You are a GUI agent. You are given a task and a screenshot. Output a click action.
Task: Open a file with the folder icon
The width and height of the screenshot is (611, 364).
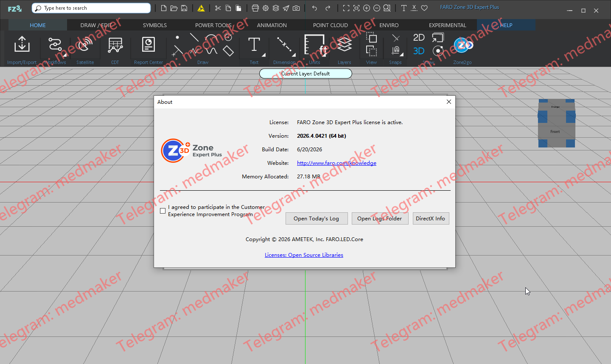pyautogui.click(x=174, y=8)
